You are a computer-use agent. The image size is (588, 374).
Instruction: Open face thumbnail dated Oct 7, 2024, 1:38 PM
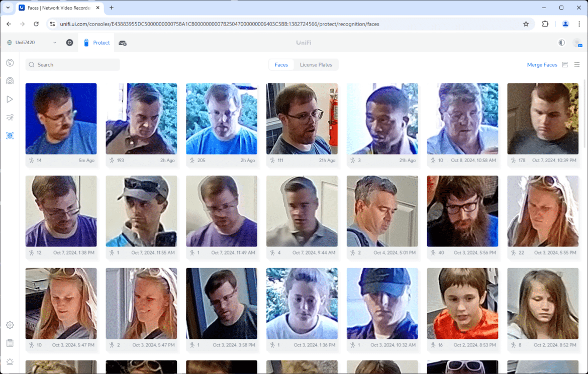61,211
